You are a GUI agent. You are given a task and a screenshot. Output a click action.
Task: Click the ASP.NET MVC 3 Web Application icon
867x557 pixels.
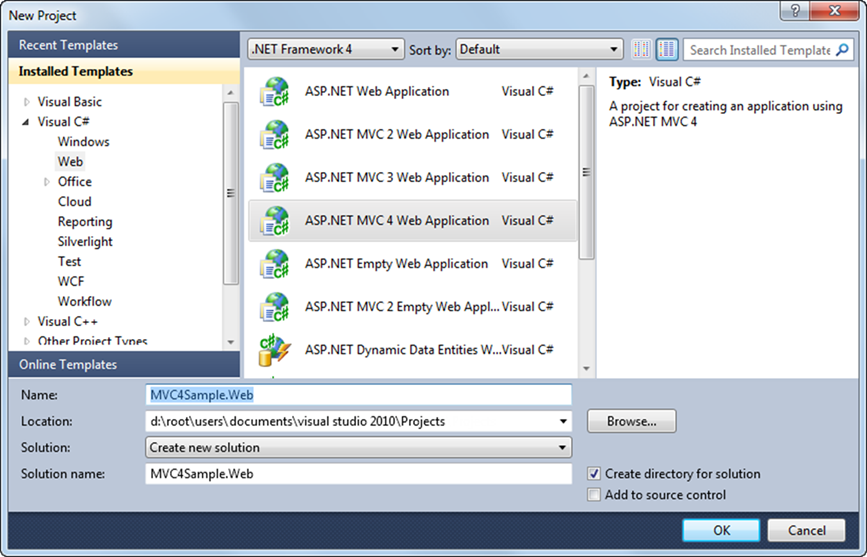pyautogui.click(x=274, y=178)
